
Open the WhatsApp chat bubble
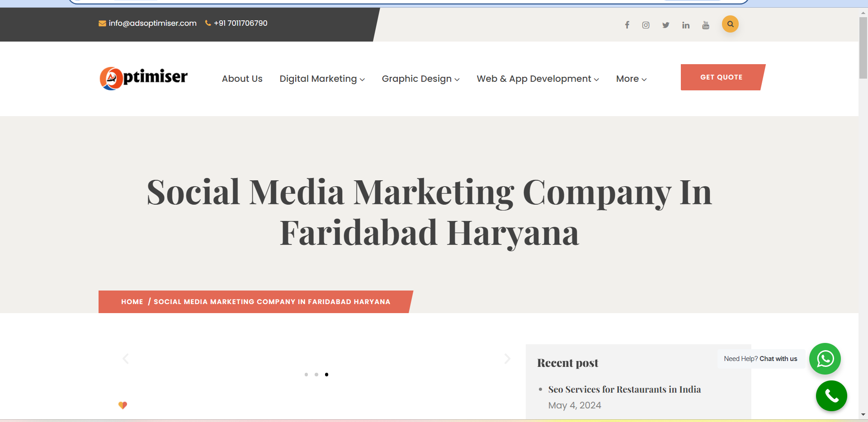pos(825,359)
